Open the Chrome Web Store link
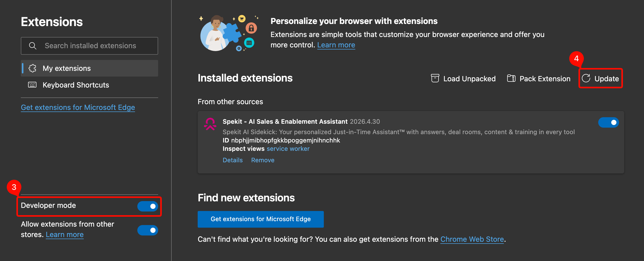 coord(472,239)
